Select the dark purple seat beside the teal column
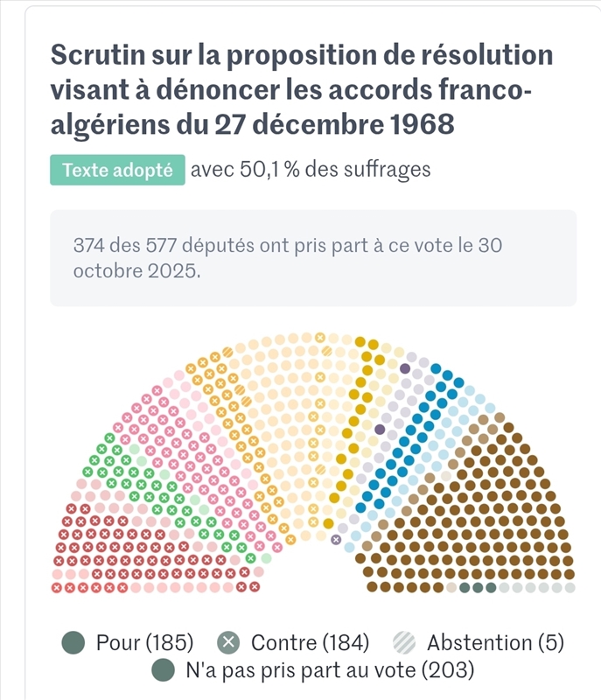 point(380,430)
